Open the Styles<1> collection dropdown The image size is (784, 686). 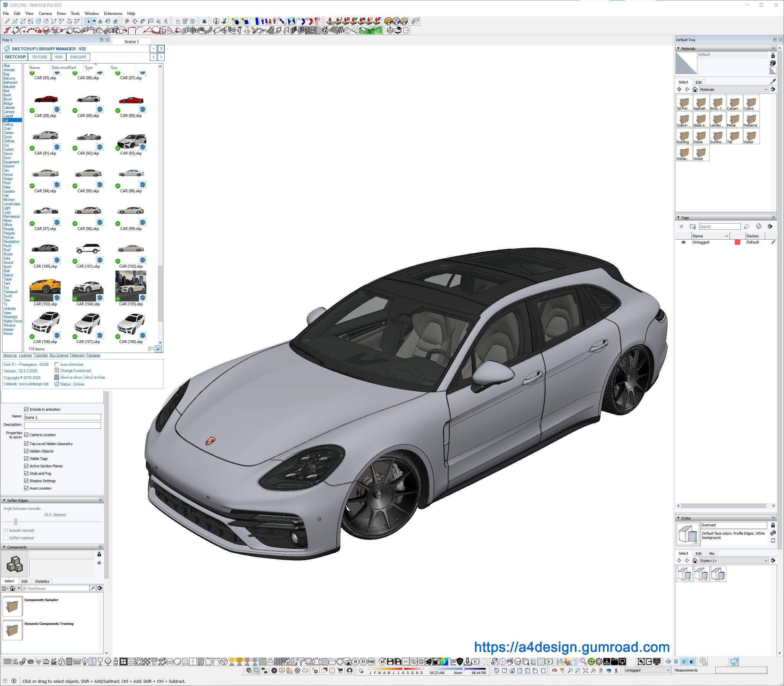766,560
